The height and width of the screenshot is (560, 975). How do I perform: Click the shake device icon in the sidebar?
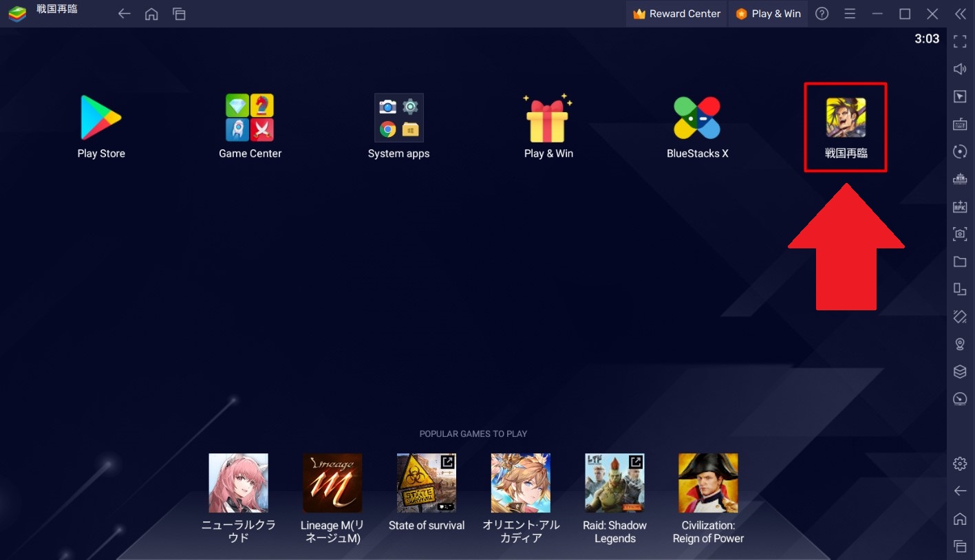click(x=960, y=316)
